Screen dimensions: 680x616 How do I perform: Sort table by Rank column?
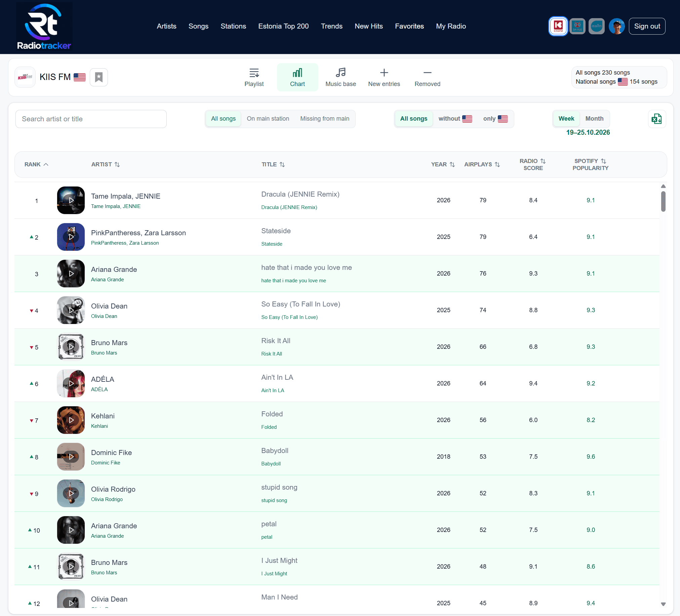pos(36,165)
